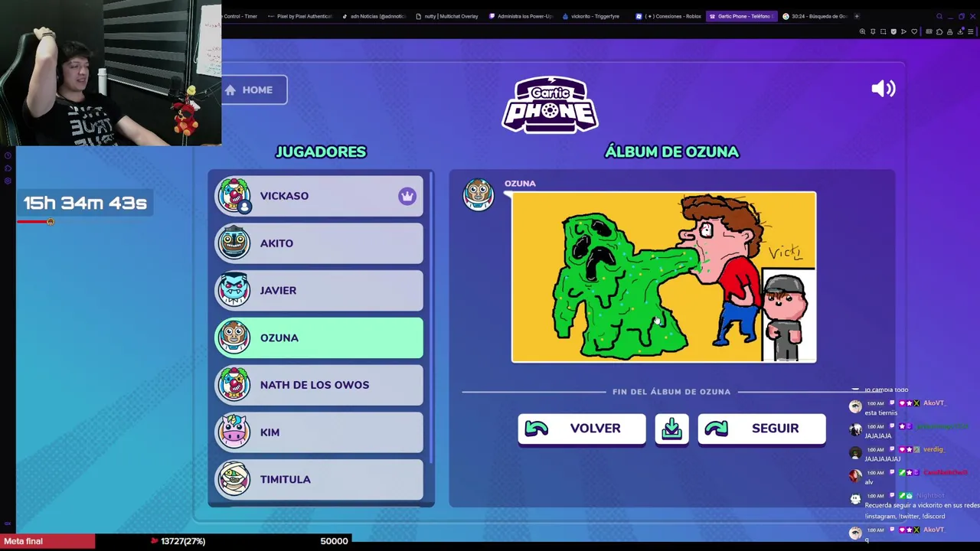This screenshot has height=551, width=980.
Task: Click the 15h 34m 43s timer
Action: coord(85,203)
